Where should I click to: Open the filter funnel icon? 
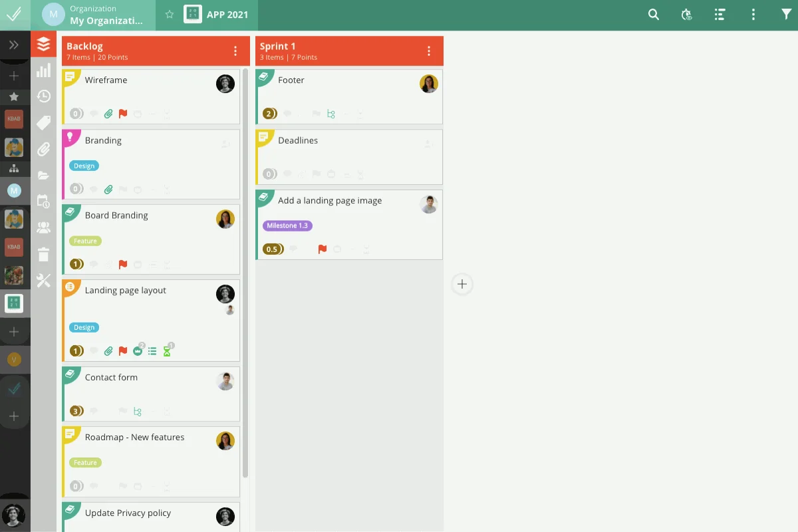click(x=786, y=15)
